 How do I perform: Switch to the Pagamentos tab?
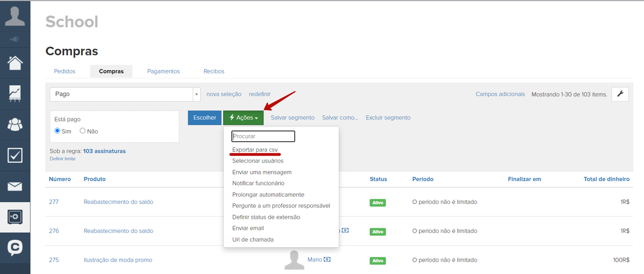click(x=163, y=71)
